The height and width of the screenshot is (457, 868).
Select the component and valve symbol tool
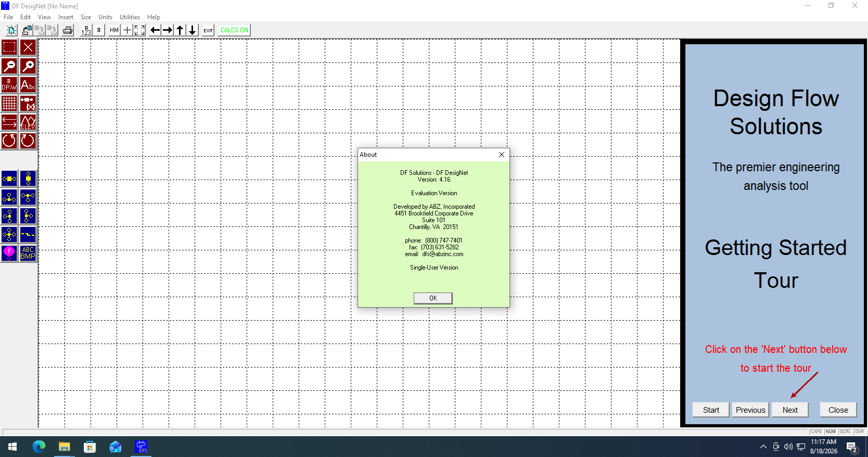click(28, 104)
